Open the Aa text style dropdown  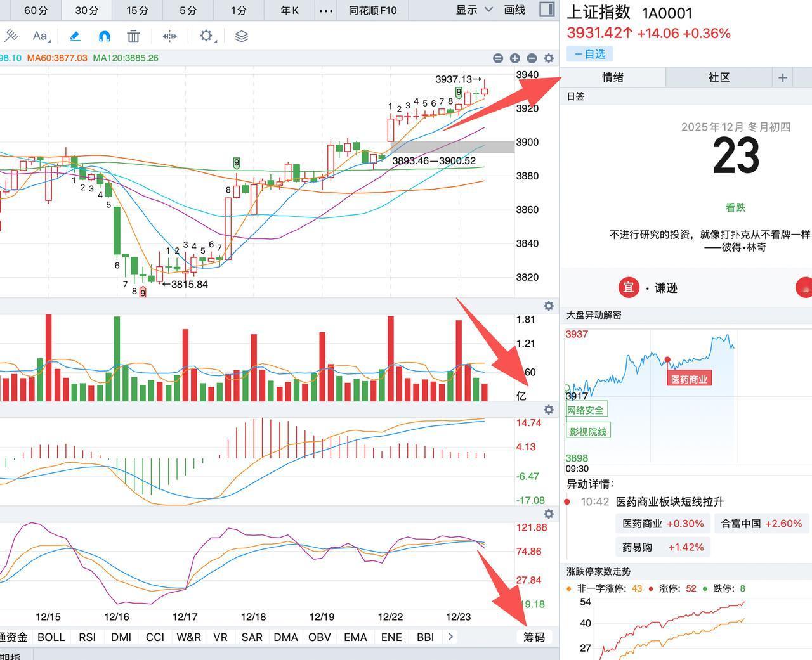[39, 36]
